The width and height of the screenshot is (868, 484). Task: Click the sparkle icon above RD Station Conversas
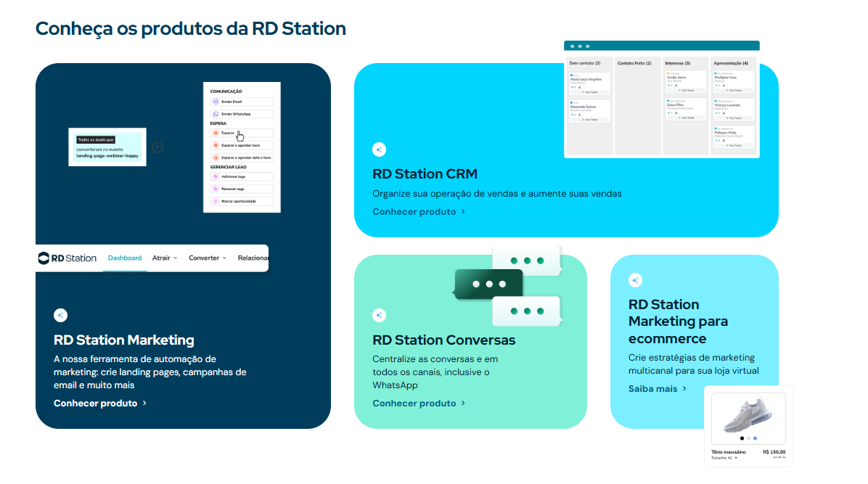379,315
